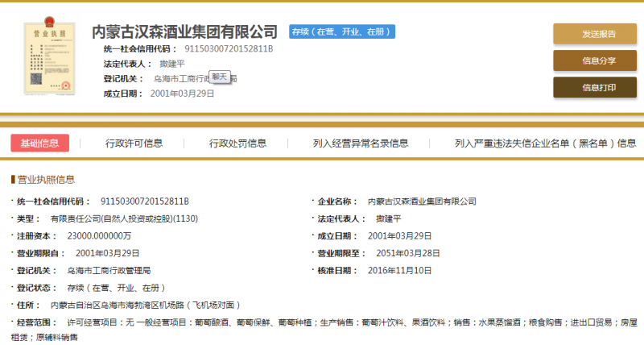
Task: Click the 发送报告 button
Action: 595,34
